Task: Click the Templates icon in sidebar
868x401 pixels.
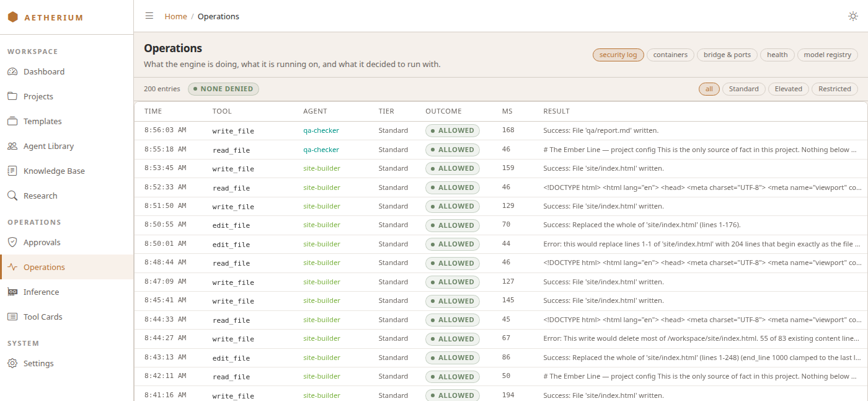Action: coord(12,121)
